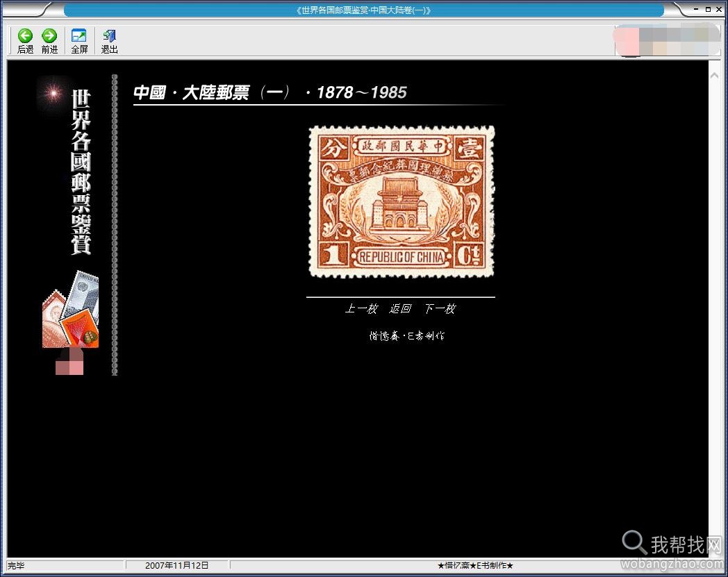Click the stamp pile picture in sidebar
The image size is (728, 577).
click(71, 309)
